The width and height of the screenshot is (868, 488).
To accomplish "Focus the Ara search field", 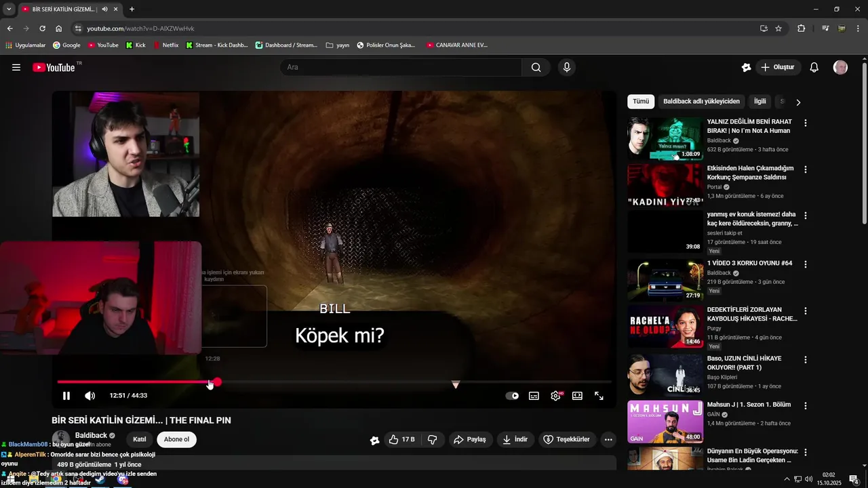I will pos(401,67).
